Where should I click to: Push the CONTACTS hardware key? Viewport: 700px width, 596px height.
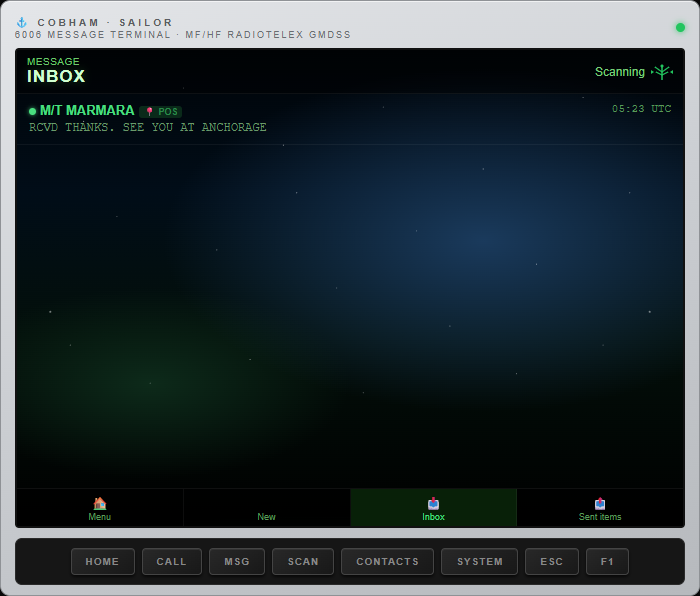pos(388,562)
